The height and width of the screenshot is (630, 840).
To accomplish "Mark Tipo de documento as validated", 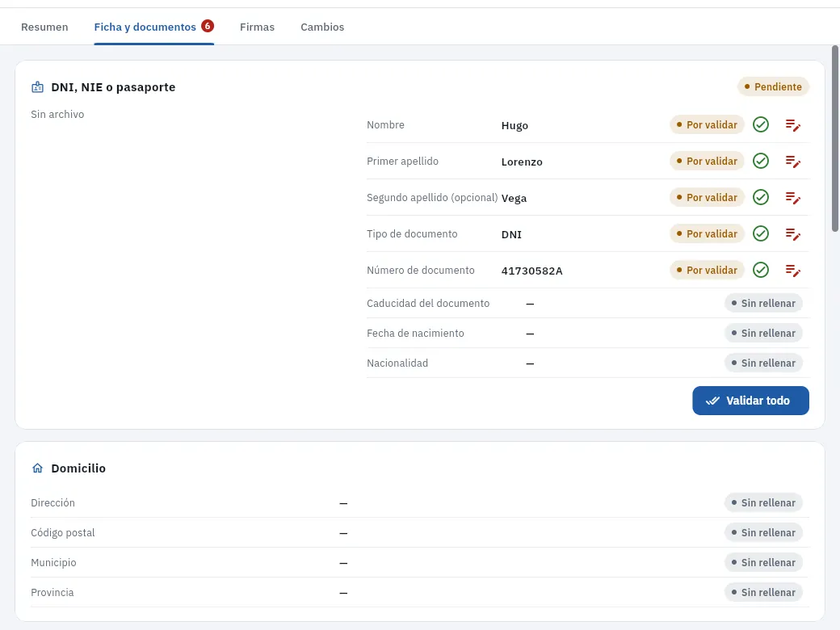I will pyautogui.click(x=761, y=234).
